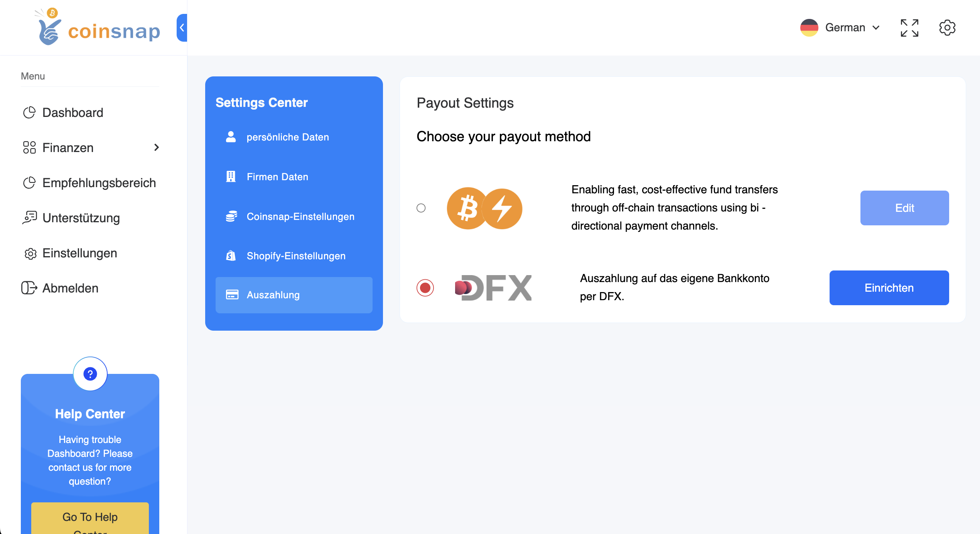Click the Unterstützung support chat icon

(30, 218)
